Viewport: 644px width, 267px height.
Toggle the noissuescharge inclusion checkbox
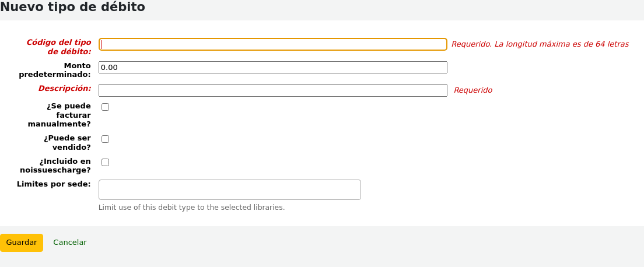[106, 162]
